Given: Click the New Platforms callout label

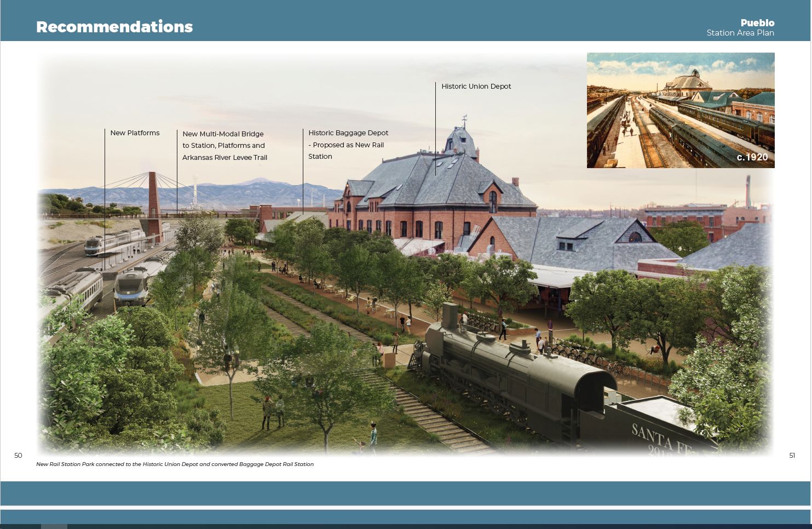Looking at the screenshot, I should (135, 133).
